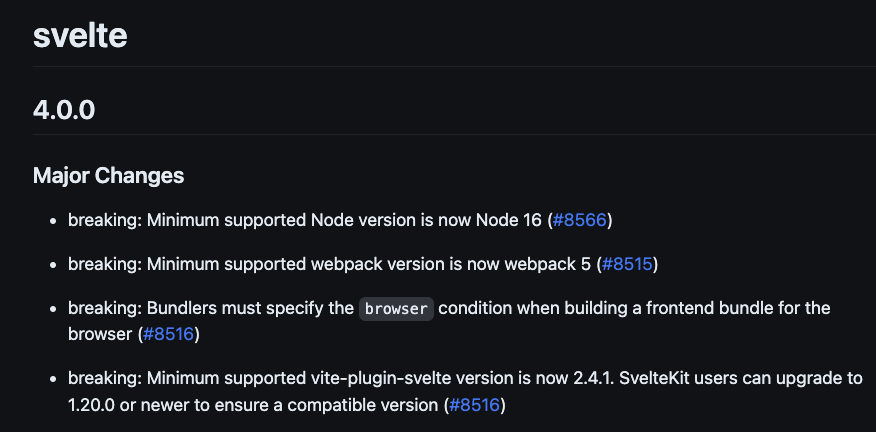Click the "webpack 5" text in second bullet

pos(548,264)
